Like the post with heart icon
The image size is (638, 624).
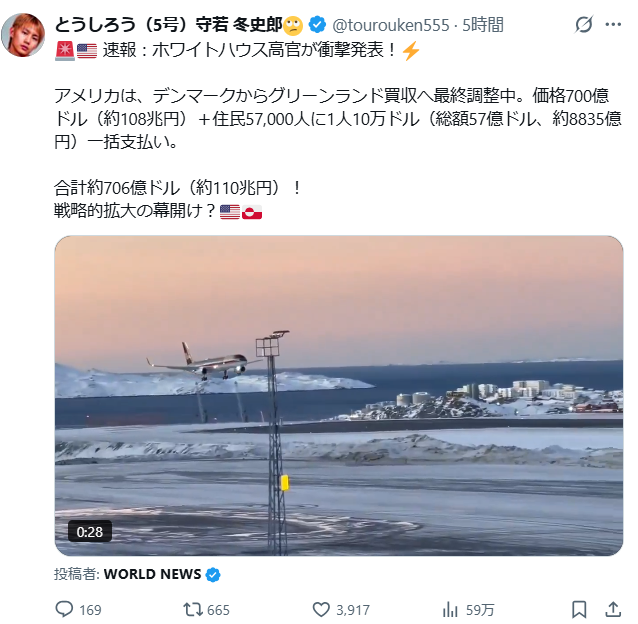(x=321, y=609)
